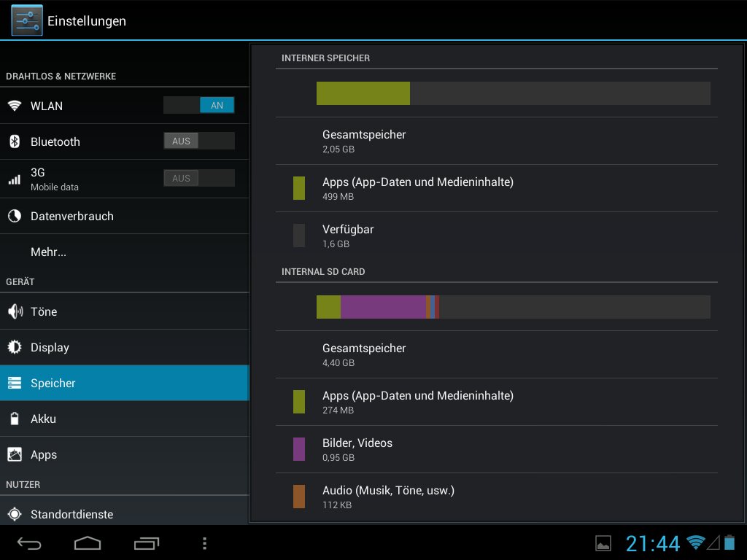Viewport: 747px width, 560px height.
Task: Open Töne sound settings
Action: [124, 311]
